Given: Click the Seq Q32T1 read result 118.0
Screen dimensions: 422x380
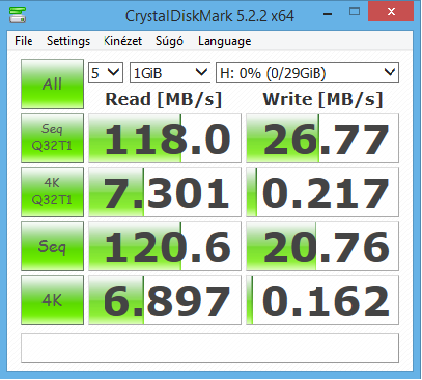Looking at the screenshot, I should (x=165, y=138).
